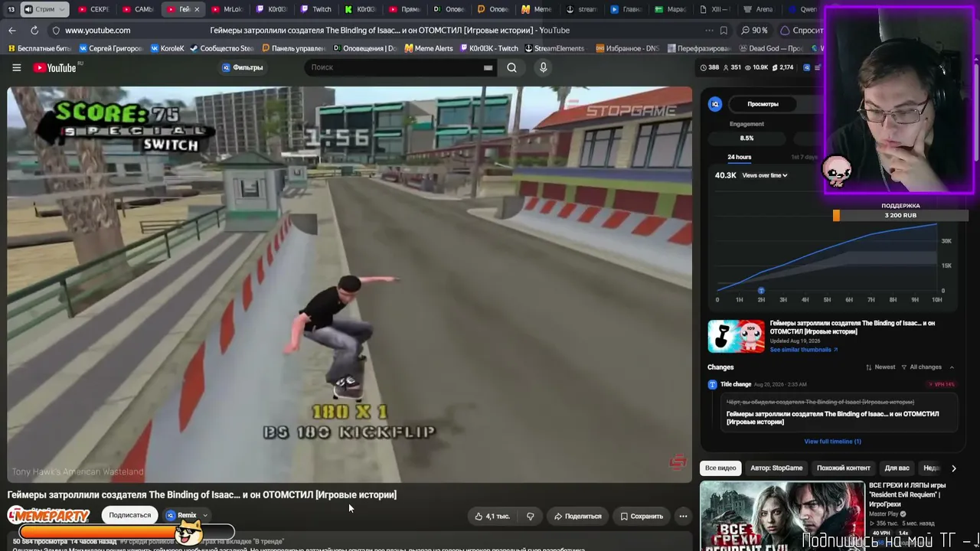The image size is (980, 551).
Task: Open the Twitch tab
Action: pos(316,9)
